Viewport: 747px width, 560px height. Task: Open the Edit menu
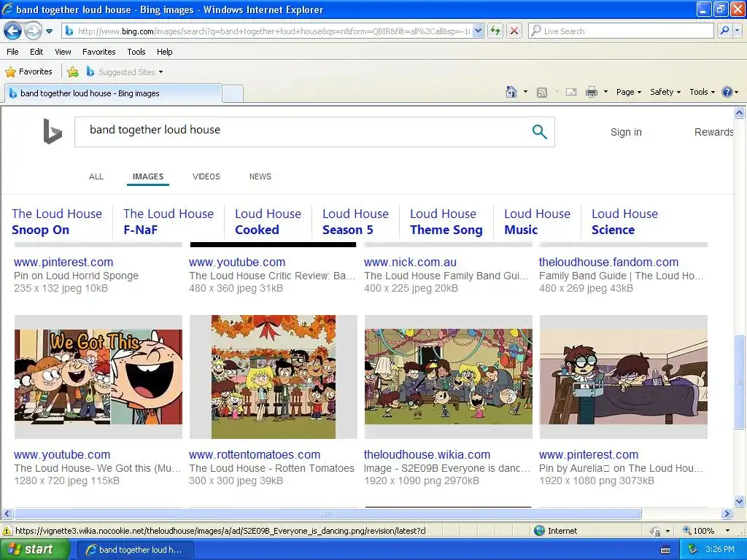pos(36,52)
